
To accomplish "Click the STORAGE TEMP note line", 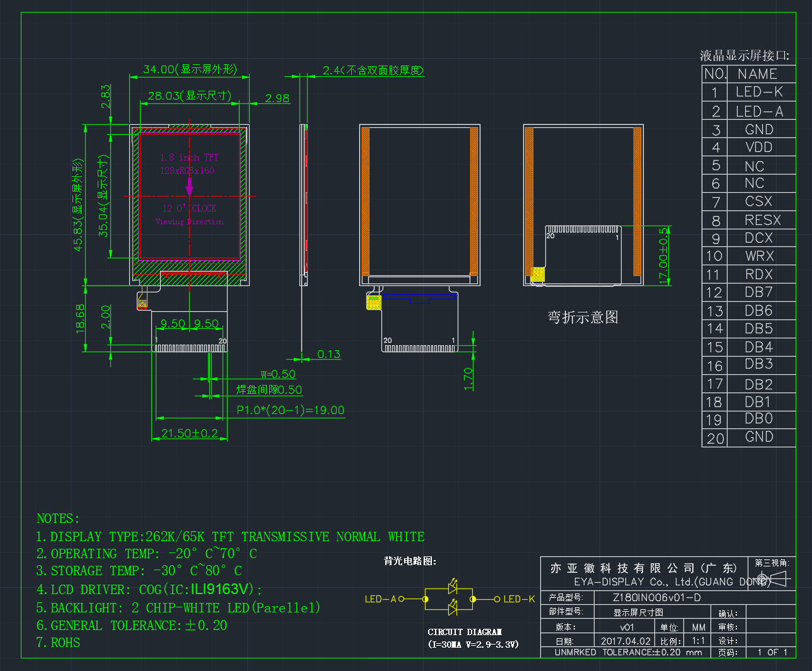I will [139, 571].
